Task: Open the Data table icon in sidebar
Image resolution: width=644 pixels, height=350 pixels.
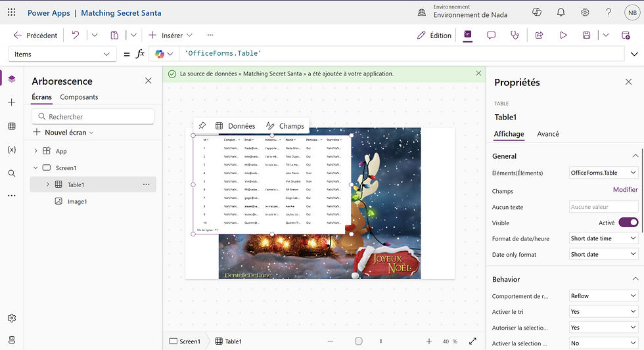Action: tap(12, 126)
